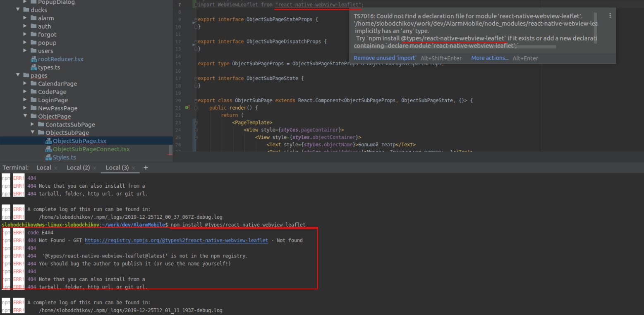Open ObjectSubPage.tsx in the project tree
This screenshot has width=644, height=315.
coord(79,141)
